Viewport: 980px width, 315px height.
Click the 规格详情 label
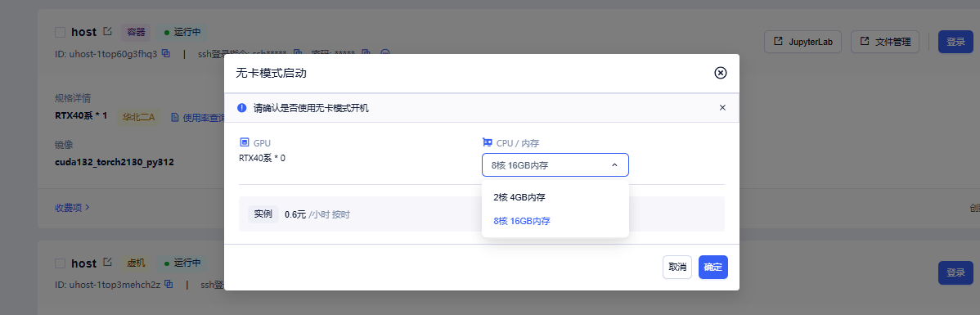click(x=74, y=98)
